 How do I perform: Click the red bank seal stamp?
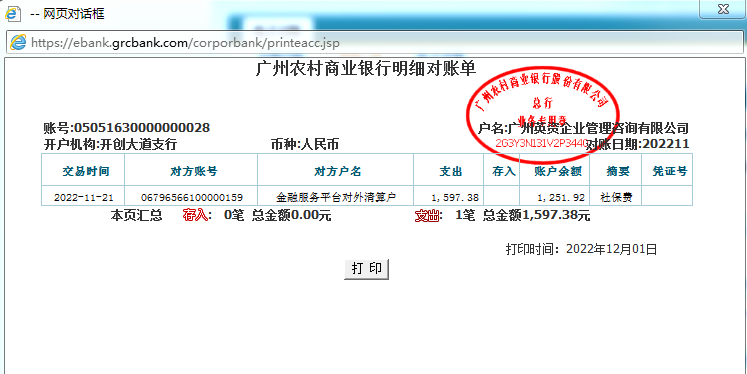click(542, 108)
